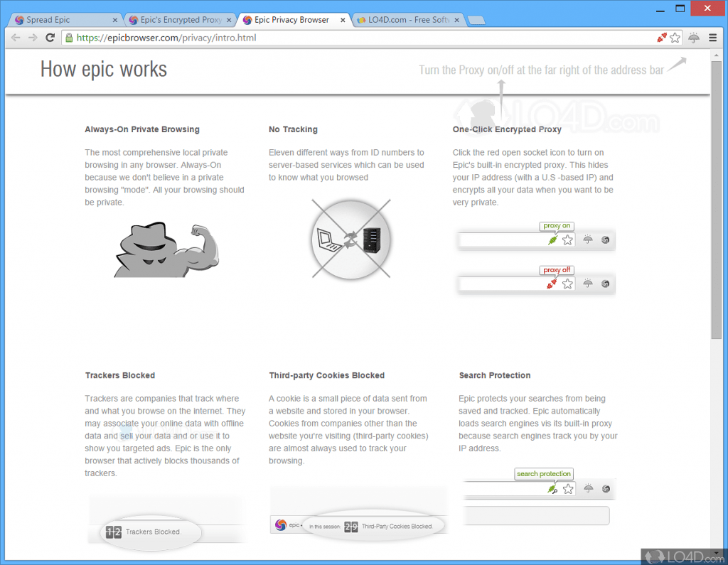The image size is (728, 565).
Task: Click the LO4D.com tab favicon
Action: [363, 20]
